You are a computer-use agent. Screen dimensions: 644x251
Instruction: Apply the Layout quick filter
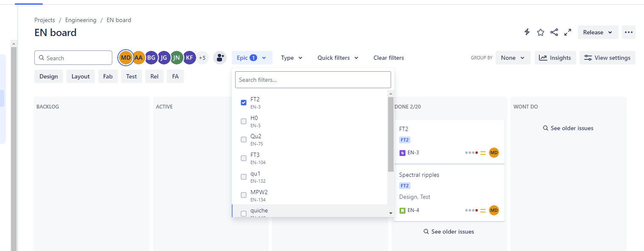click(80, 76)
